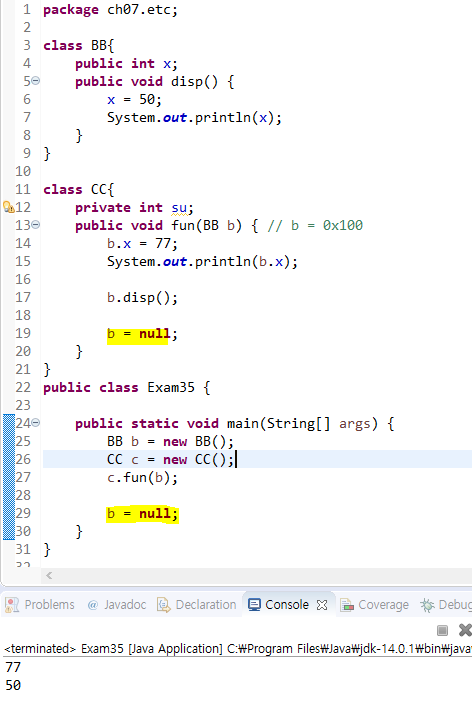472x727 pixels.
Task: Click the Console monitor icon
Action: [x=254, y=605]
